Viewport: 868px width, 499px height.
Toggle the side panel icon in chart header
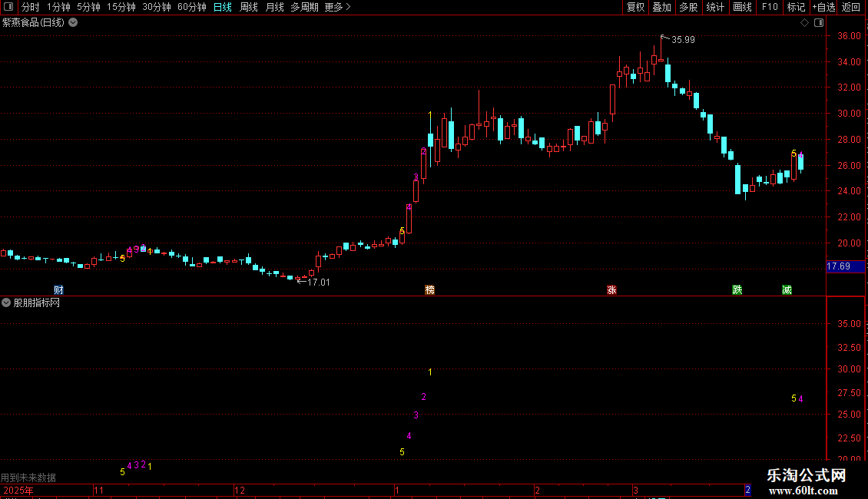point(819,23)
